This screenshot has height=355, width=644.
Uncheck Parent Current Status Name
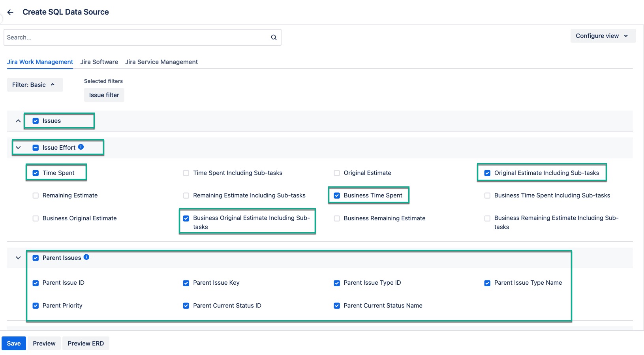point(337,306)
